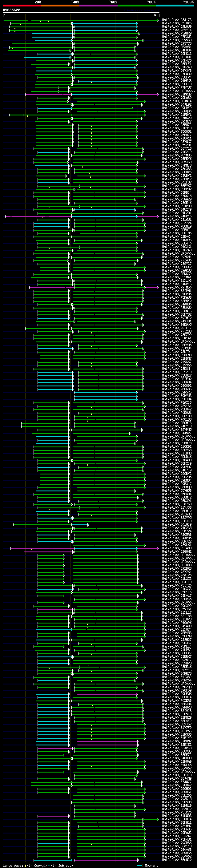
Task: Click the UniRef100_C2HUA9 label
Action: coord(177,761)
